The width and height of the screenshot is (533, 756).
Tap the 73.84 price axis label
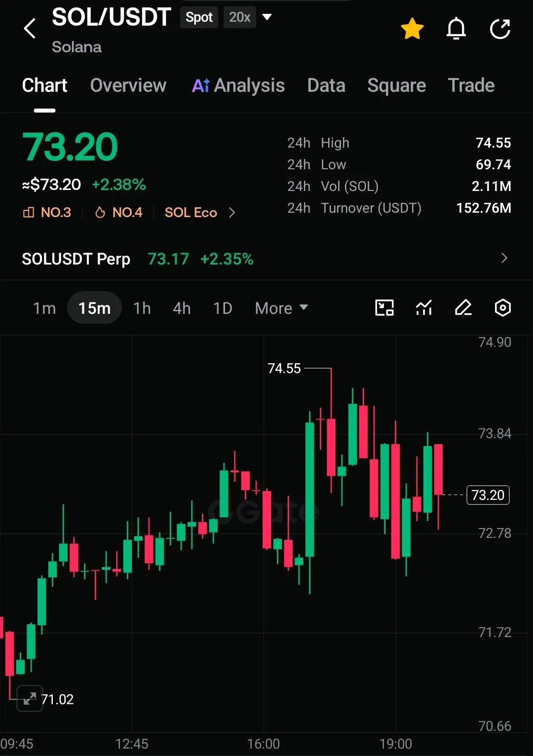(495, 434)
